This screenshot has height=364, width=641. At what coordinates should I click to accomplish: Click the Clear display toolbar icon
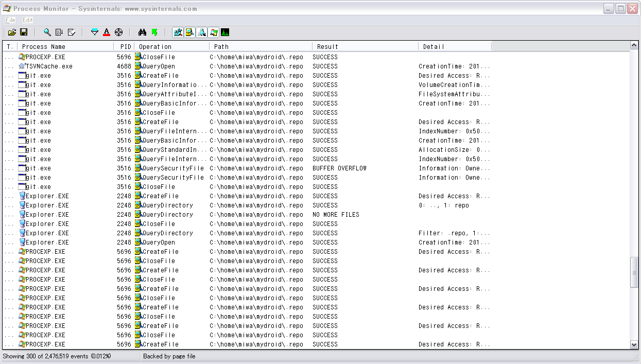(x=72, y=32)
